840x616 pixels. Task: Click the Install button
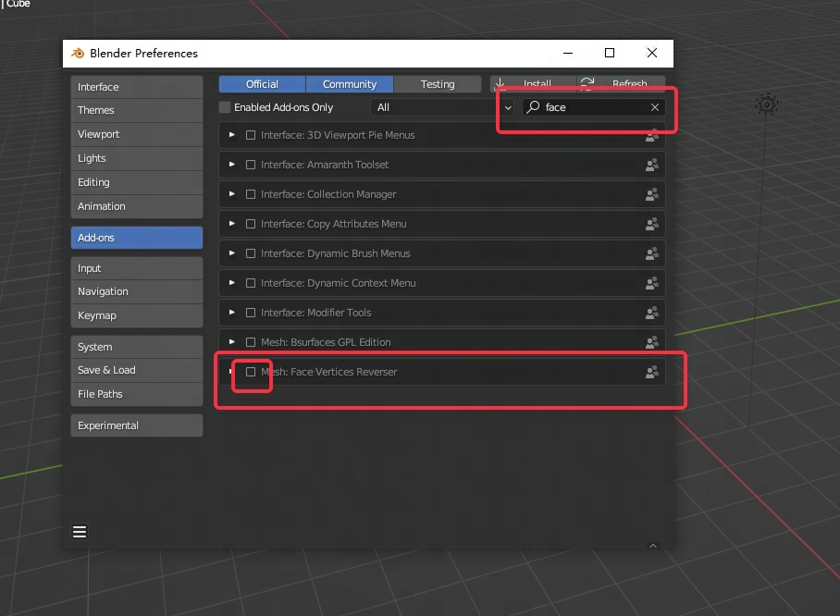pos(532,84)
